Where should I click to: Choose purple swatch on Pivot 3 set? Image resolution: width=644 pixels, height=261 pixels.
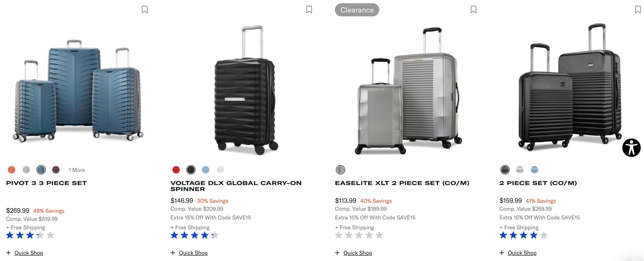tap(56, 170)
